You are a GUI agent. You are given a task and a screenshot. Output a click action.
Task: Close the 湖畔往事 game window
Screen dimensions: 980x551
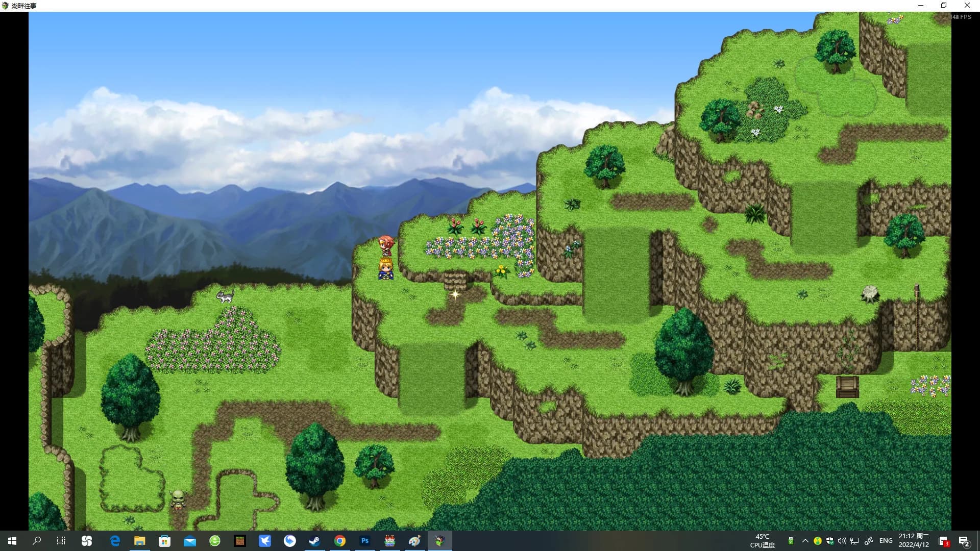[x=967, y=6]
